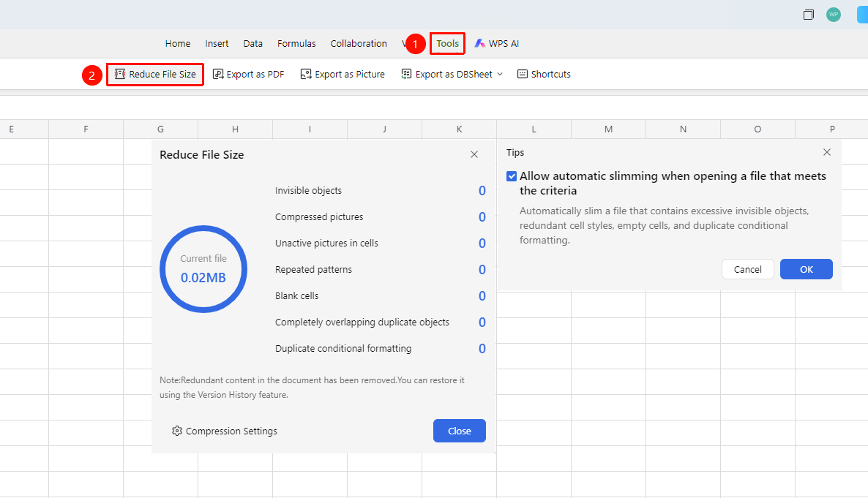Open the Collaboration tab

(359, 43)
